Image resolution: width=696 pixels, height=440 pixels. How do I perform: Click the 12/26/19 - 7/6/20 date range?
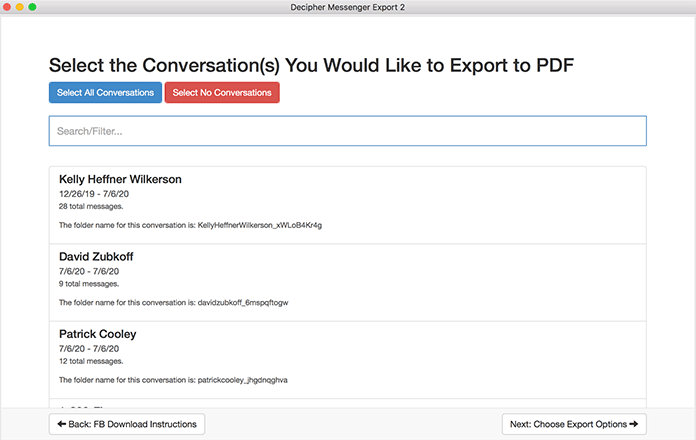click(x=94, y=194)
